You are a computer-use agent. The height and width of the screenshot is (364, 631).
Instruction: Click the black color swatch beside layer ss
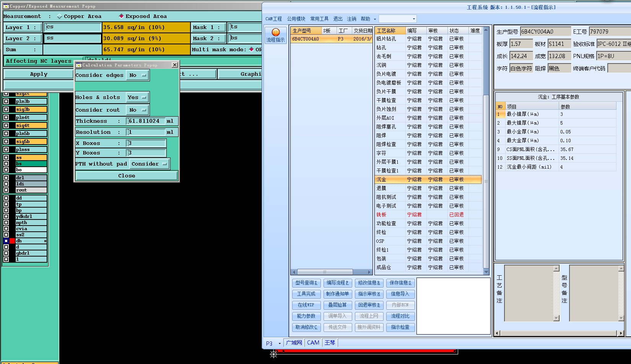(12, 158)
